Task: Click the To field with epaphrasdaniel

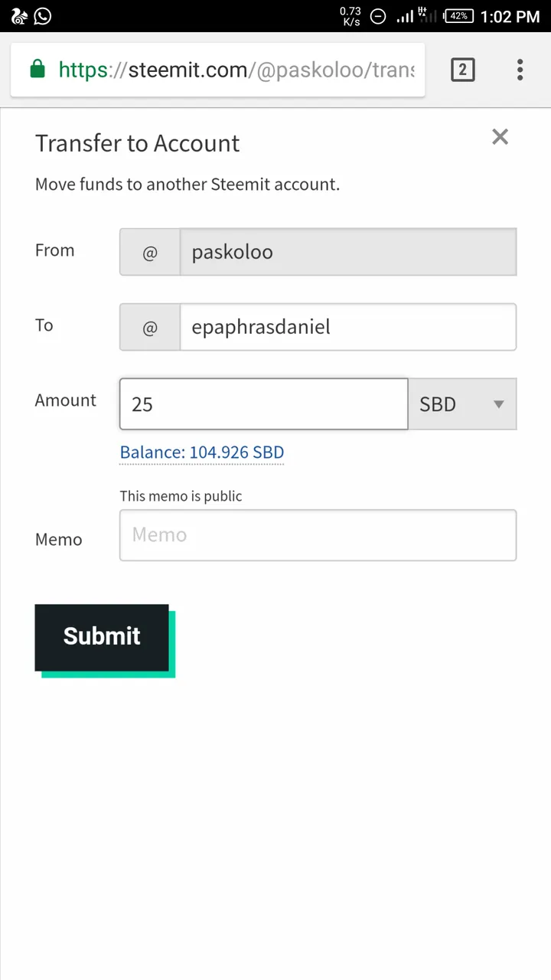Action: pyautogui.click(x=348, y=327)
